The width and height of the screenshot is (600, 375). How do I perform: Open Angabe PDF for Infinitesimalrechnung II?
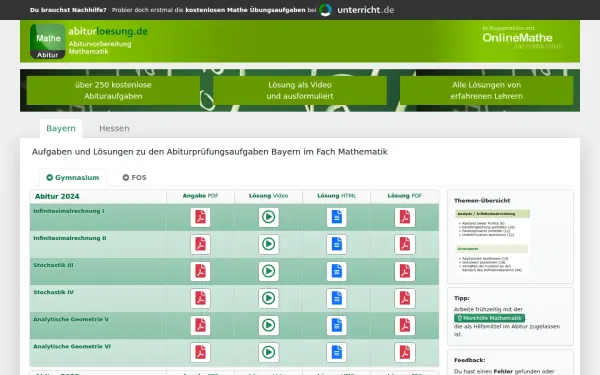[201, 244]
